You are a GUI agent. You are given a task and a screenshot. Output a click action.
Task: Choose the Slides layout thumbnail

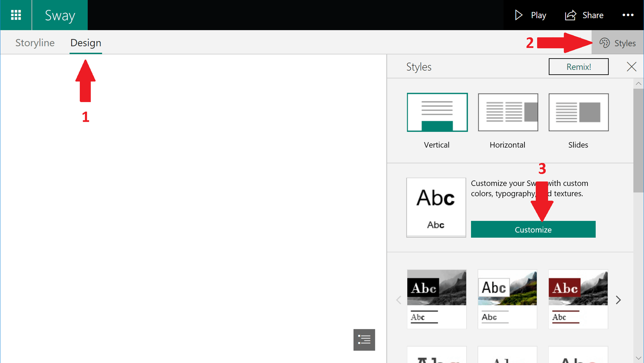[x=578, y=112]
